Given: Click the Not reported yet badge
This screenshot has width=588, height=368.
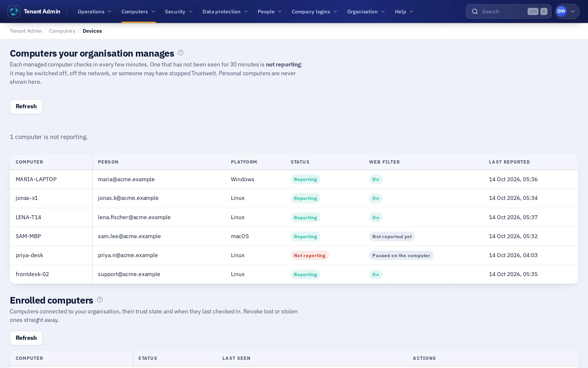Looking at the screenshot, I should 392,237.
